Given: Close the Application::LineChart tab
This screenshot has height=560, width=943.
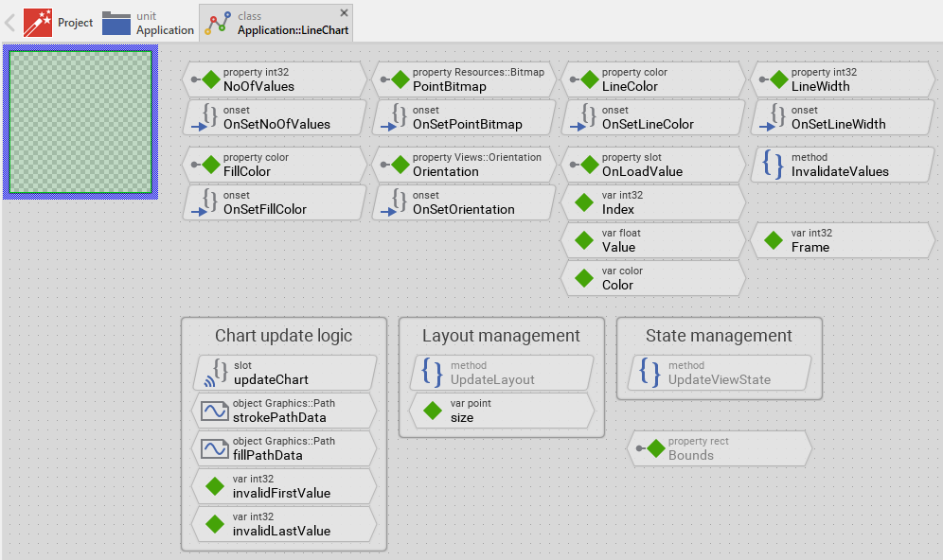Looking at the screenshot, I should (x=344, y=12).
